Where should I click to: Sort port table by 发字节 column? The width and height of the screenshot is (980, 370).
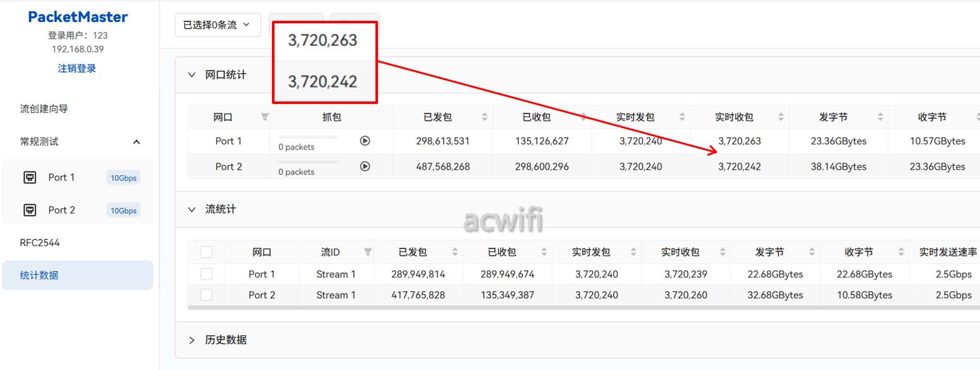click(880, 117)
